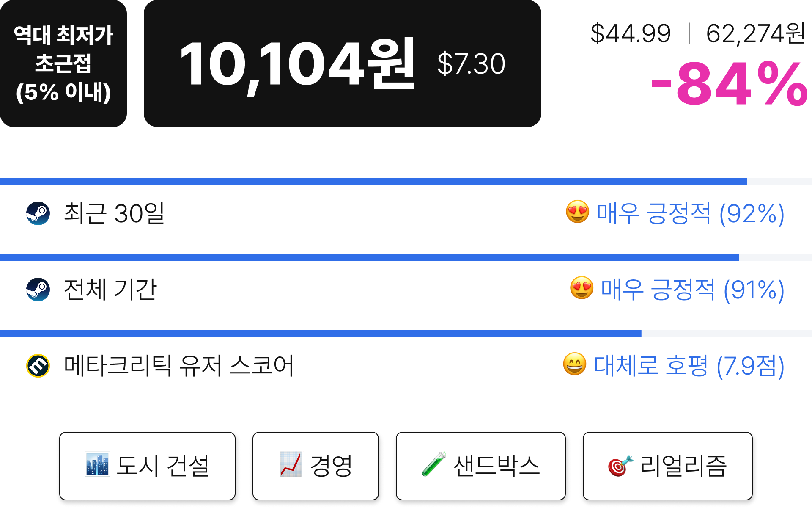Open the 매우 긍정적 (91%) review link
812x508 pixels.
(692, 290)
